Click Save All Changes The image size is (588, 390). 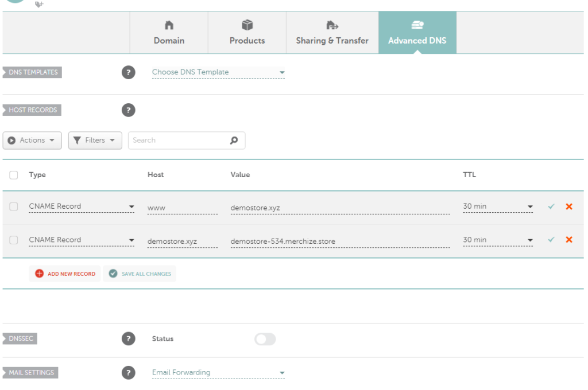[140, 274]
